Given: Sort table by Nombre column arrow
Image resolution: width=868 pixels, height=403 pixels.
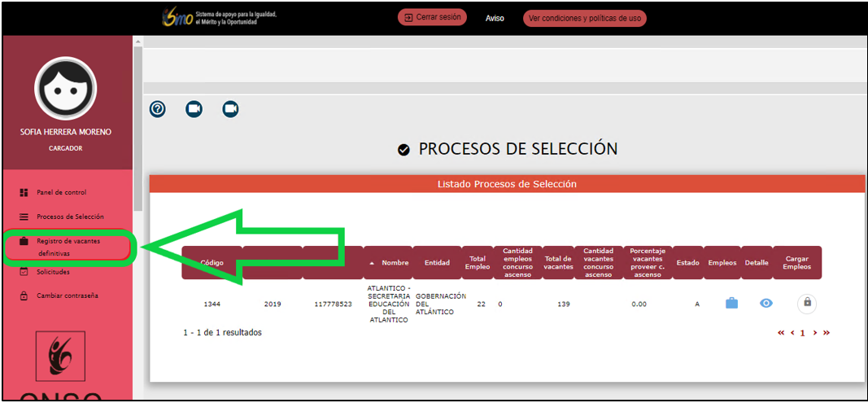Looking at the screenshot, I should tap(373, 263).
